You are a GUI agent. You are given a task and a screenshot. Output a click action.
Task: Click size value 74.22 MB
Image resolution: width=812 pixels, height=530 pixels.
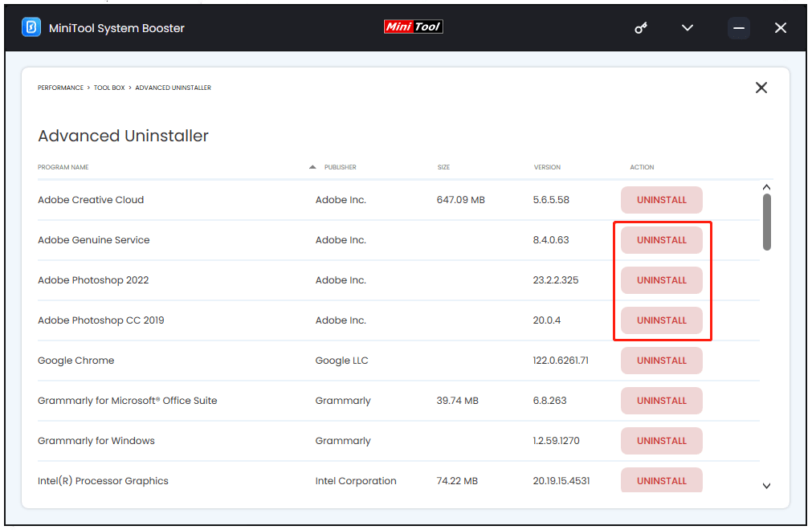coord(457,481)
